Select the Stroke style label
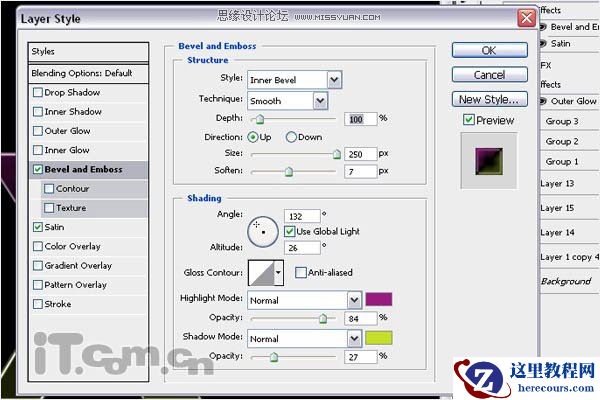600x400 pixels. pos(58,304)
